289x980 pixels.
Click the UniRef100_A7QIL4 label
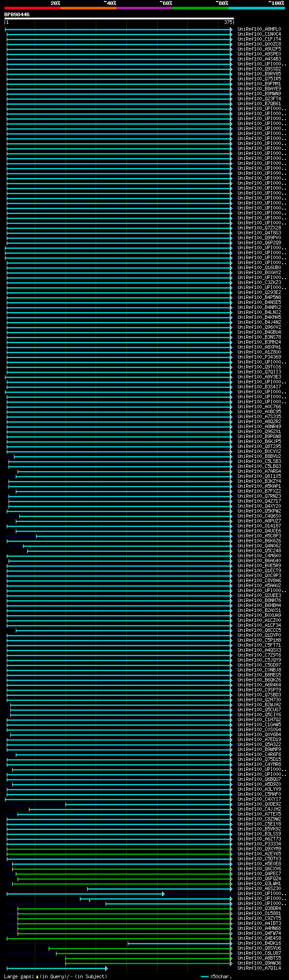[259, 968]
